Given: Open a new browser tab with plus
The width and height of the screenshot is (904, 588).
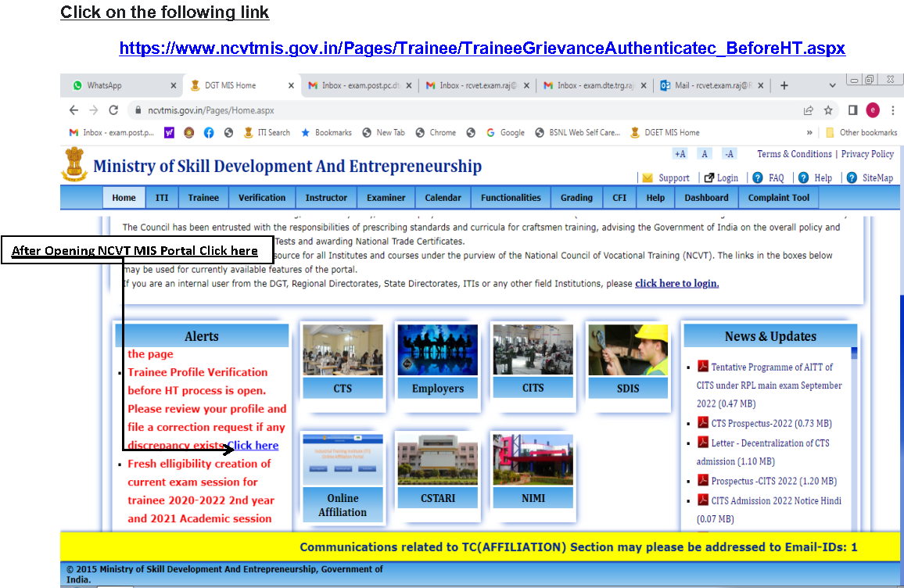Looking at the screenshot, I should coord(784,85).
